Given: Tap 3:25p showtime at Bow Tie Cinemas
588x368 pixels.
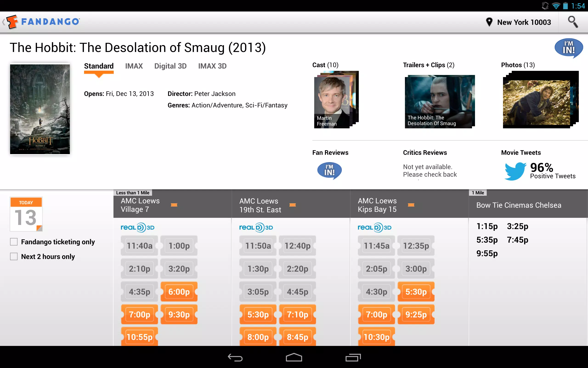Looking at the screenshot, I should click(517, 226).
